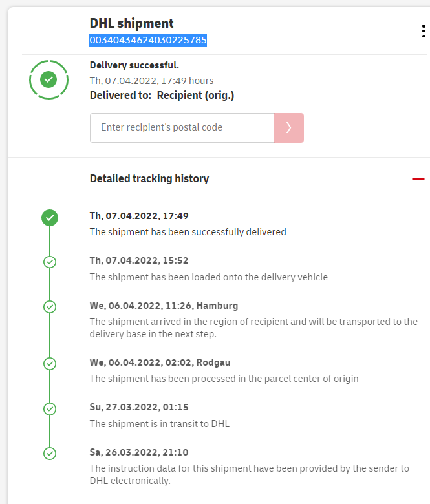The image size is (430, 504).
Task: Click the 'We, 06.04.2022, 02:02, Rodgau' entry
Action: 161,362
